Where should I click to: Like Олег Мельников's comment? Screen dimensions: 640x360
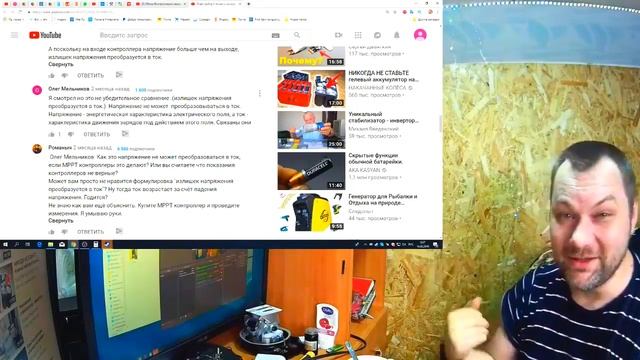coord(51,134)
